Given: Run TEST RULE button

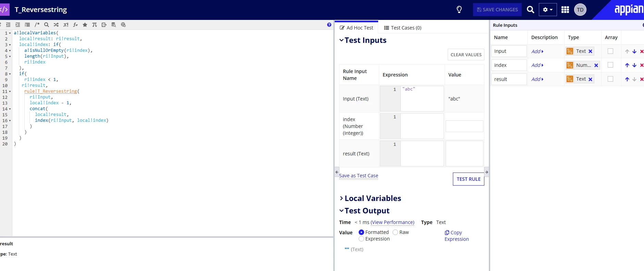Looking at the screenshot, I should (x=469, y=179).
